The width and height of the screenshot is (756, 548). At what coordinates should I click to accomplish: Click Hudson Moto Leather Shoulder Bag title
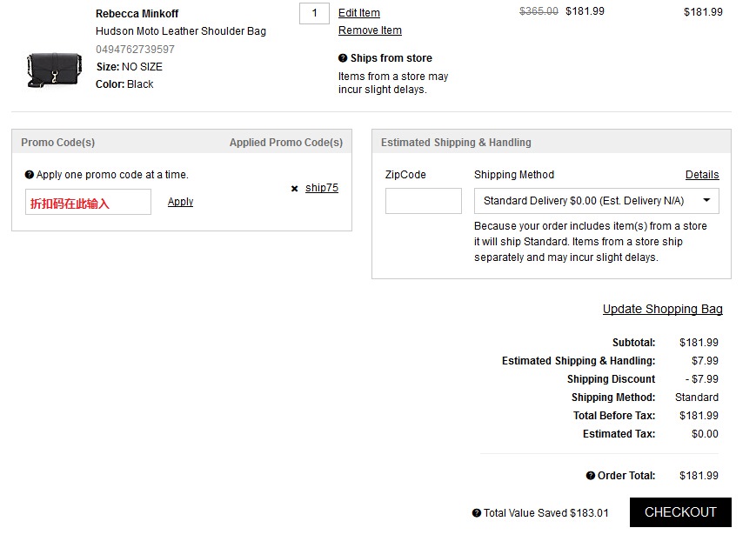(x=181, y=31)
